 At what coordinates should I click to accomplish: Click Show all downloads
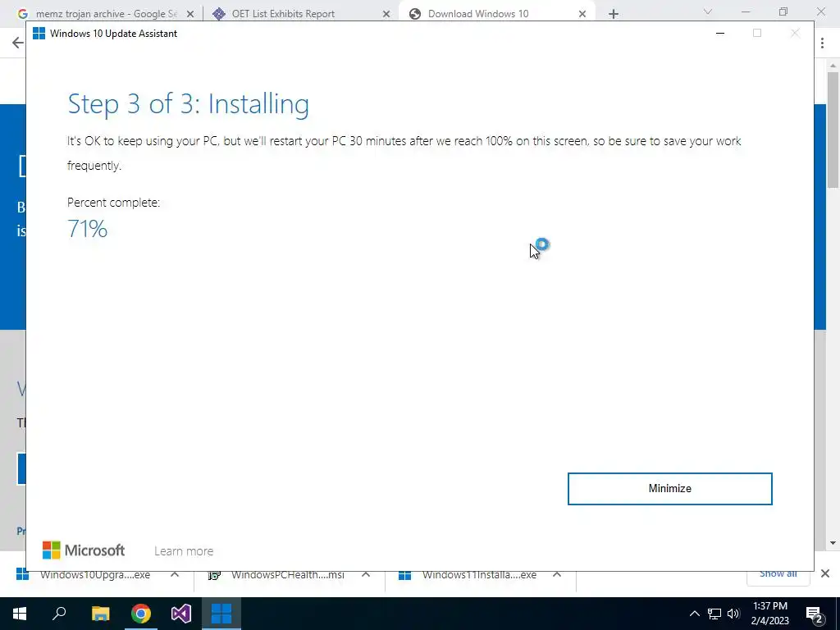pos(778,575)
